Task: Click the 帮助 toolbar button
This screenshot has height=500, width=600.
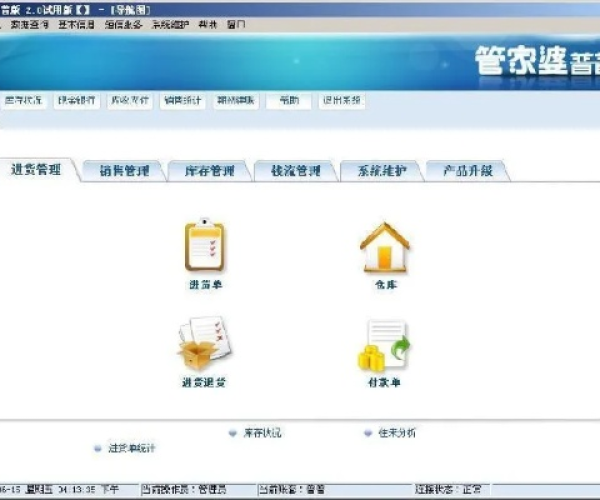Action: pos(289,101)
